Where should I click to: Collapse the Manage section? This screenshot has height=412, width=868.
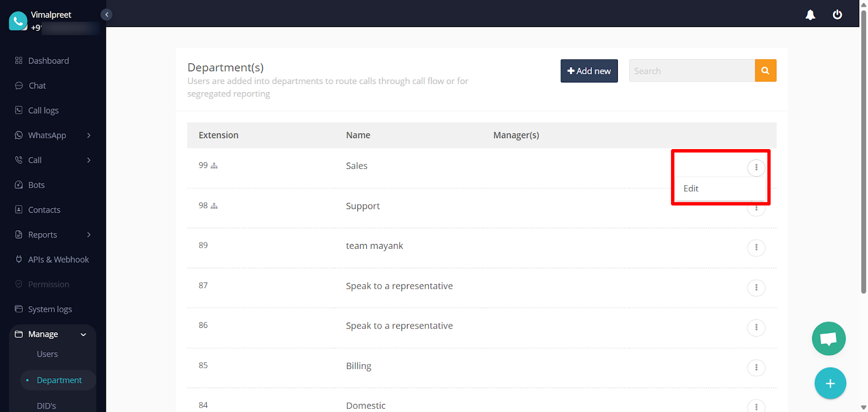click(x=84, y=334)
